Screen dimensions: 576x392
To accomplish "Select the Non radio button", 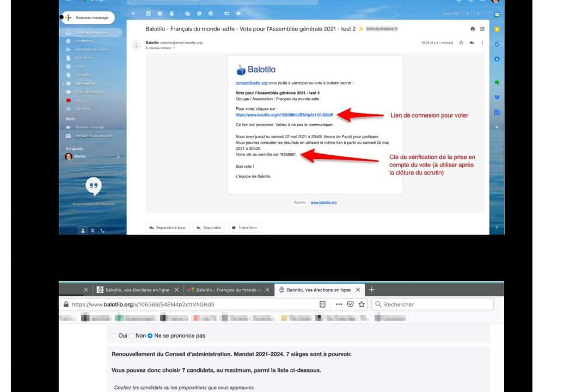I will (x=132, y=336).
